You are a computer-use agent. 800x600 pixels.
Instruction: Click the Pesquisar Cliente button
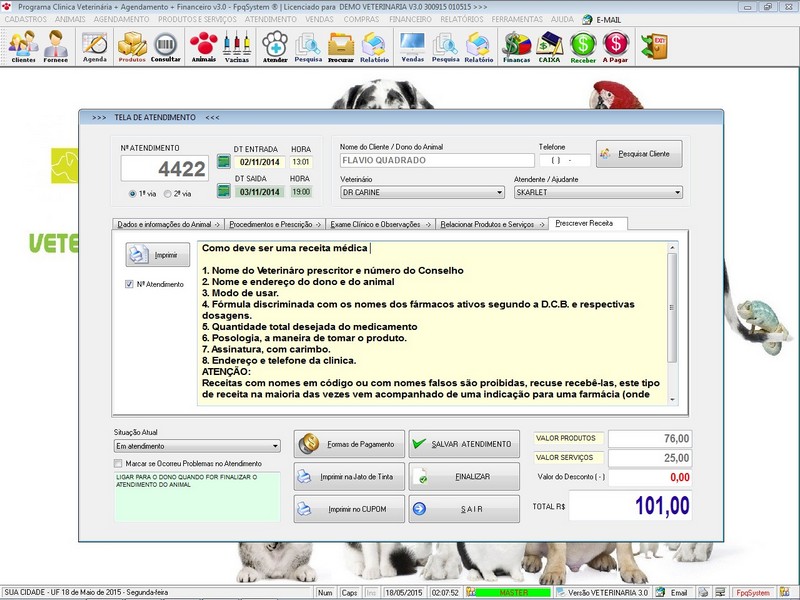(639, 154)
